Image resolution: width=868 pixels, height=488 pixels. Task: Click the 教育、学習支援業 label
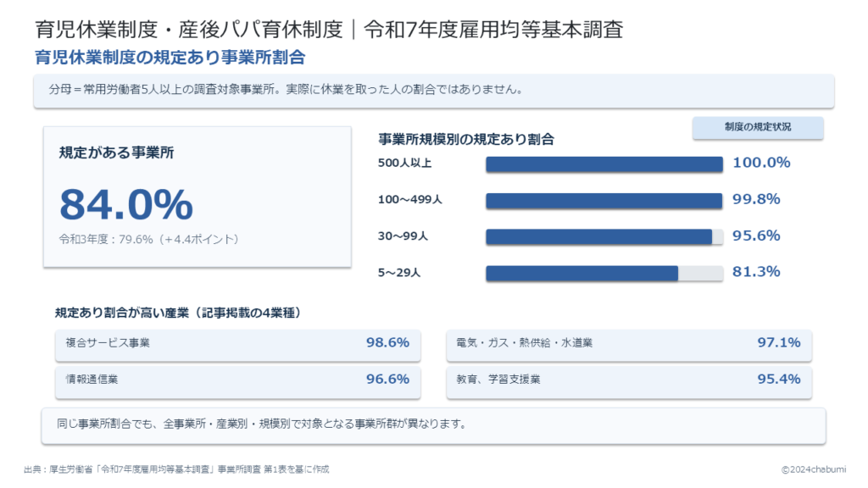pyautogui.click(x=498, y=380)
